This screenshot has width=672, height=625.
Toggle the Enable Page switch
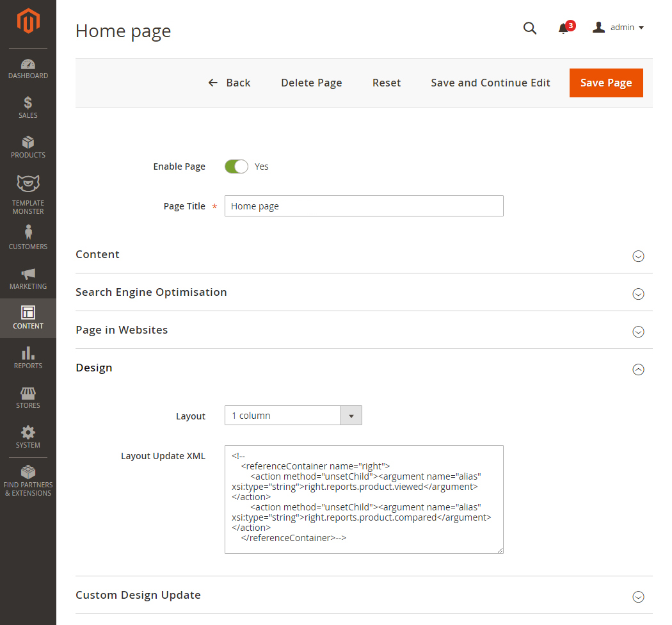click(x=236, y=166)
